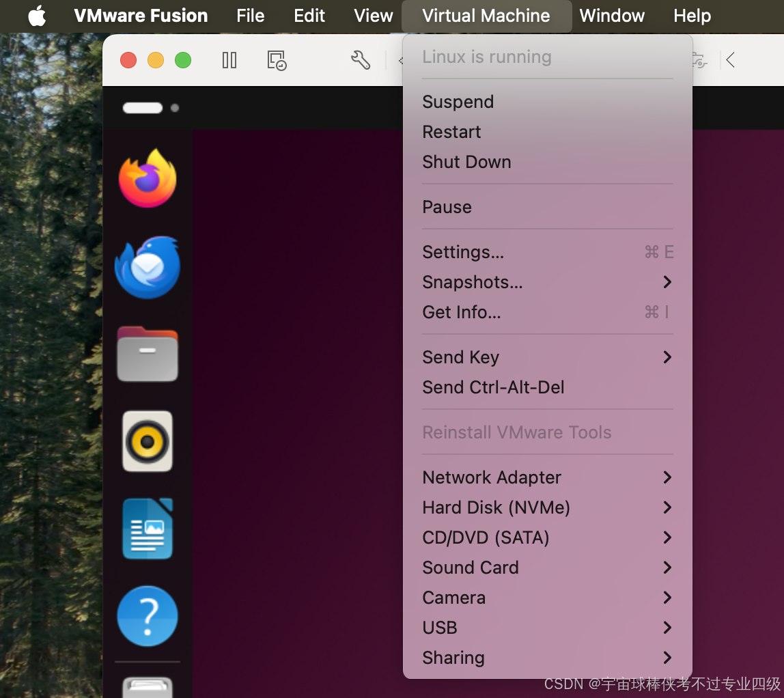Expand the Camera submenu
This screenshot has height=698, width=784.
click(x=548, y=598)
